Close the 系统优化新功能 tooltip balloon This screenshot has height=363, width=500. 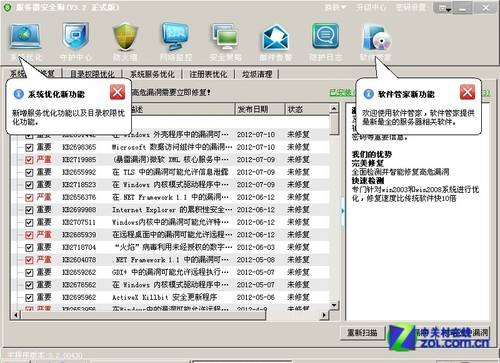[117, 92]
